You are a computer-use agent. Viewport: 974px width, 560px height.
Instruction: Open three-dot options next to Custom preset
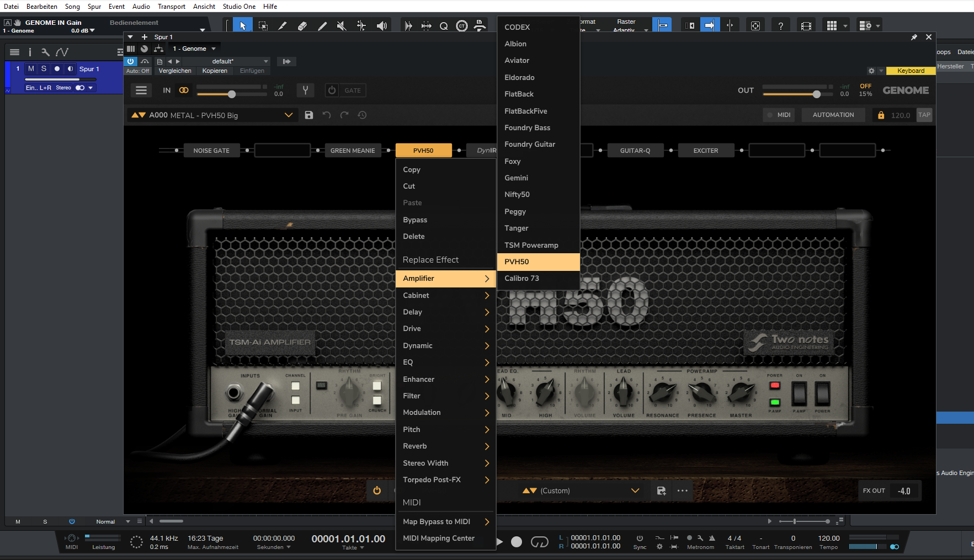[x=683, y=490]
